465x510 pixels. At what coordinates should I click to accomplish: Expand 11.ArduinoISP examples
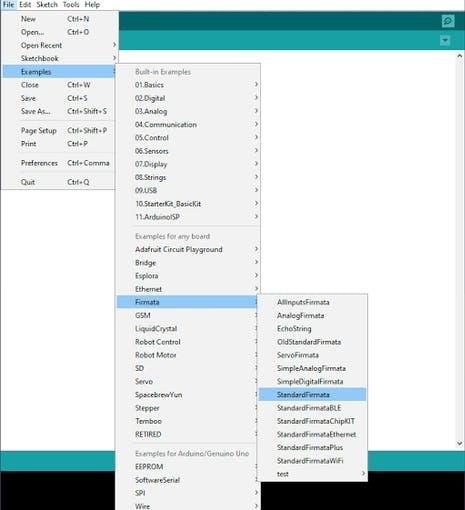click(x=188, y=217)
